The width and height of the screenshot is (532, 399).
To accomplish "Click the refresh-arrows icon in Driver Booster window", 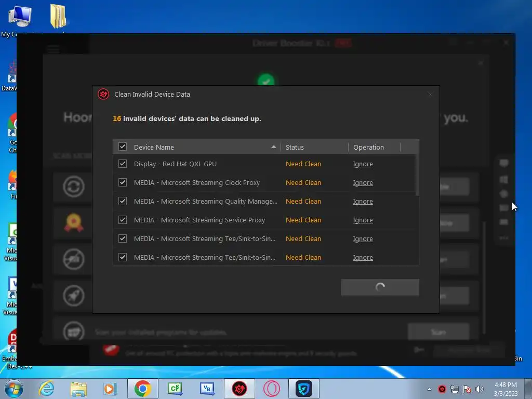I will point(73,187).
